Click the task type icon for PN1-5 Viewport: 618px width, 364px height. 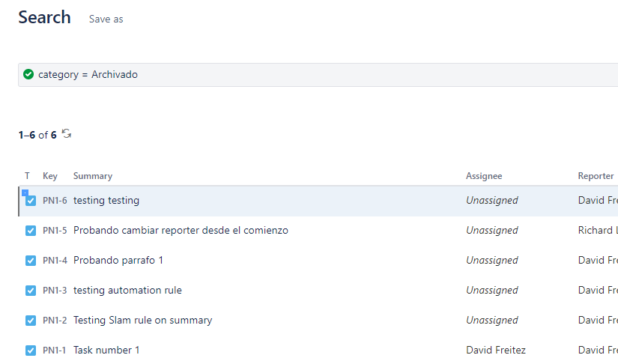(x=31, y=231)
